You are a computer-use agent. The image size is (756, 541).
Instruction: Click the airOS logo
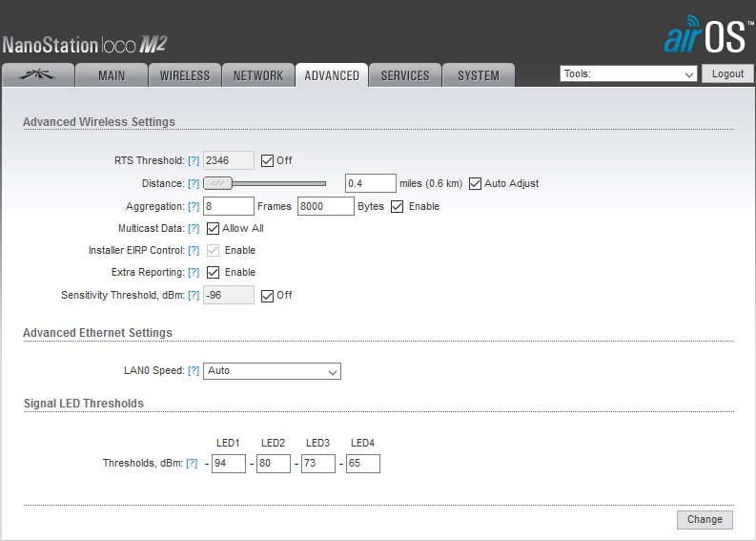pos(704,34)
